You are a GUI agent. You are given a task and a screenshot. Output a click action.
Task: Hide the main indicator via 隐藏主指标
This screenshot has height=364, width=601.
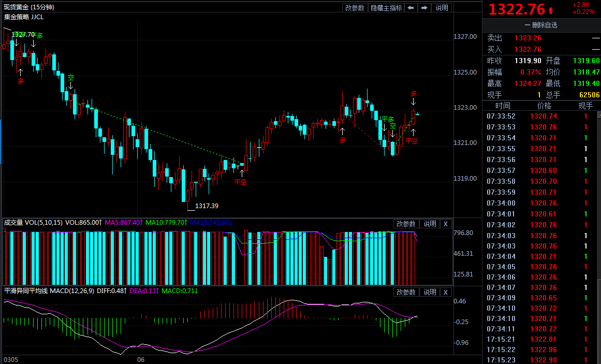point(386,8)
